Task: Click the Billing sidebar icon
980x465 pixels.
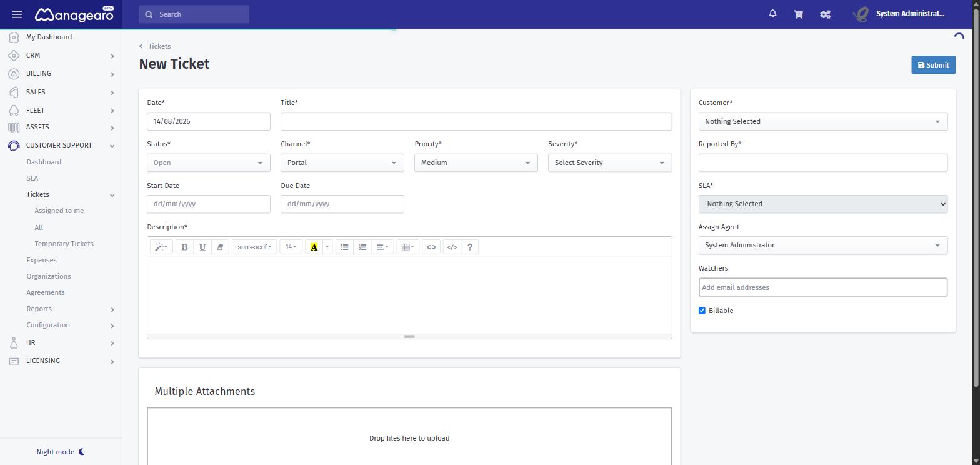Action: pyautogui.click(x=14, y=74)
